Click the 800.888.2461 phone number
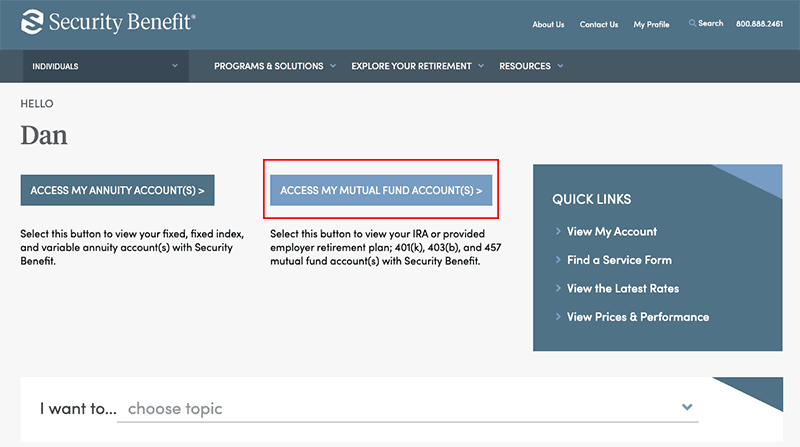Screen dimensions: 800x447 pos(759,24)
